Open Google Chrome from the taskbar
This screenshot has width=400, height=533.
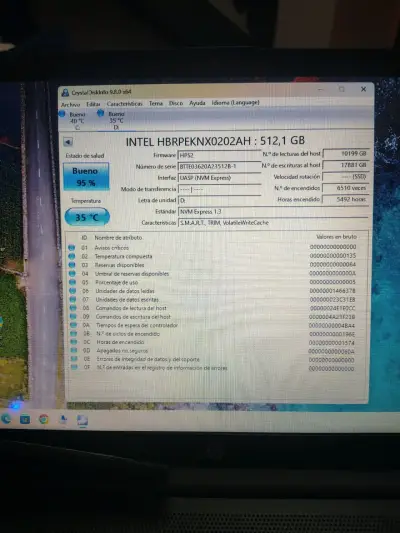(x=44, y=419)
